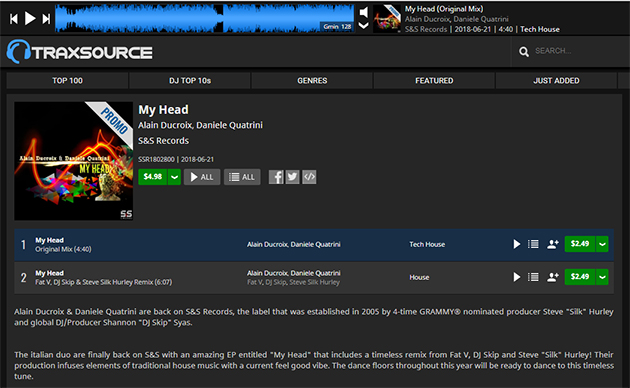The height and width of the screenshot is (388, 630).
Task: Open the GENRES tab
Action: pyautogui.click(x=312, y=81)
